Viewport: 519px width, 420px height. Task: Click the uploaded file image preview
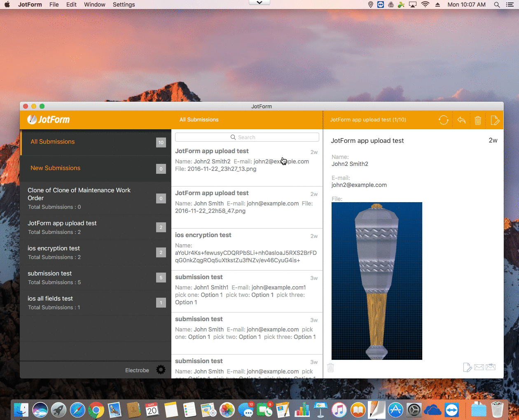376,281
